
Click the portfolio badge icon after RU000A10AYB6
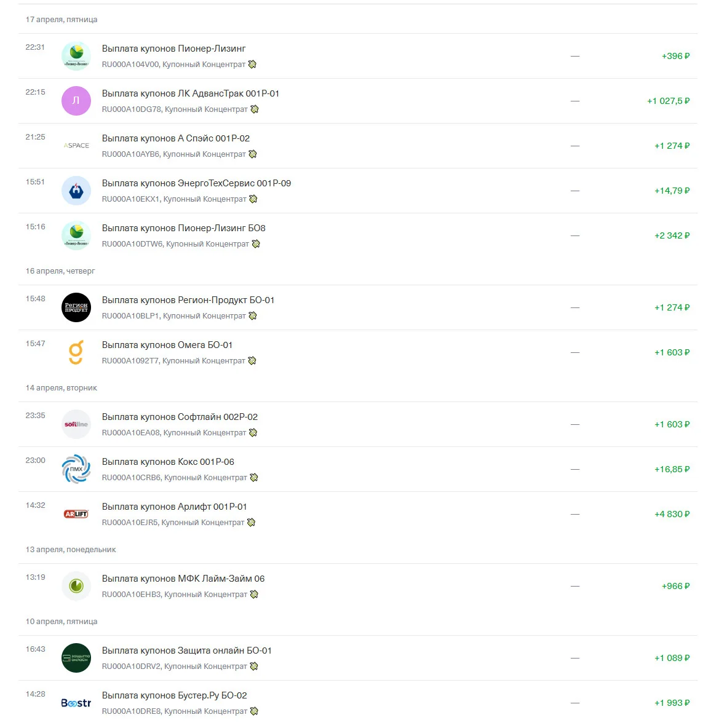pyautogui.click(x=253, y=154)
